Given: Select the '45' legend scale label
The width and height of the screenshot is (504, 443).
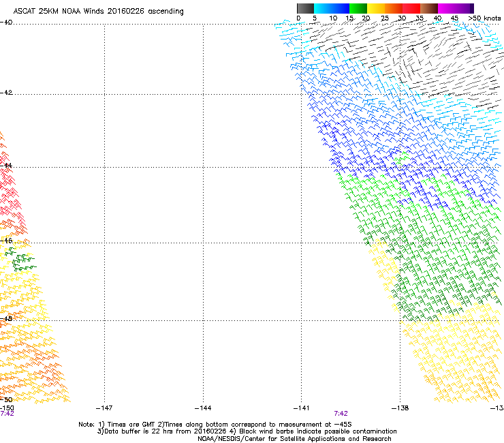Looking at the screenshot, I should pyautogui.click(x=454, y=18).
